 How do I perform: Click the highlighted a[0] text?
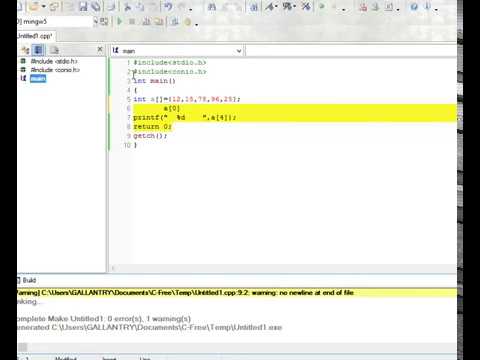coord(172,108)
